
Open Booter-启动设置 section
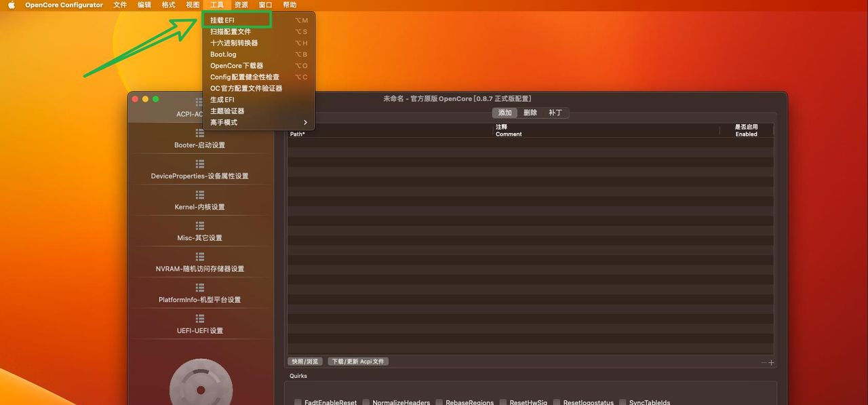199,145
